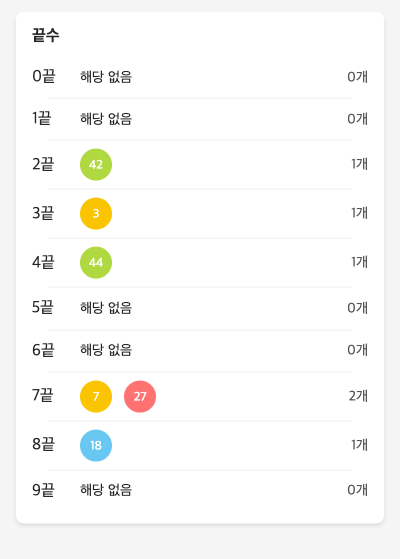Select the red ball numbered 27
This screenshot has height=559, width=400.
pyautogui.click(x=140, y=396)
